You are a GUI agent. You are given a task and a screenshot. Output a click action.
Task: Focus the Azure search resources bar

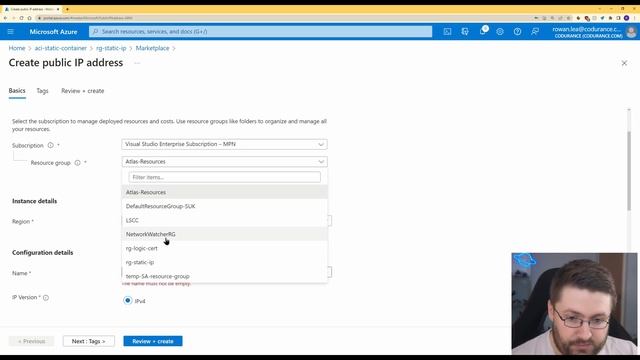pos(260,31)
